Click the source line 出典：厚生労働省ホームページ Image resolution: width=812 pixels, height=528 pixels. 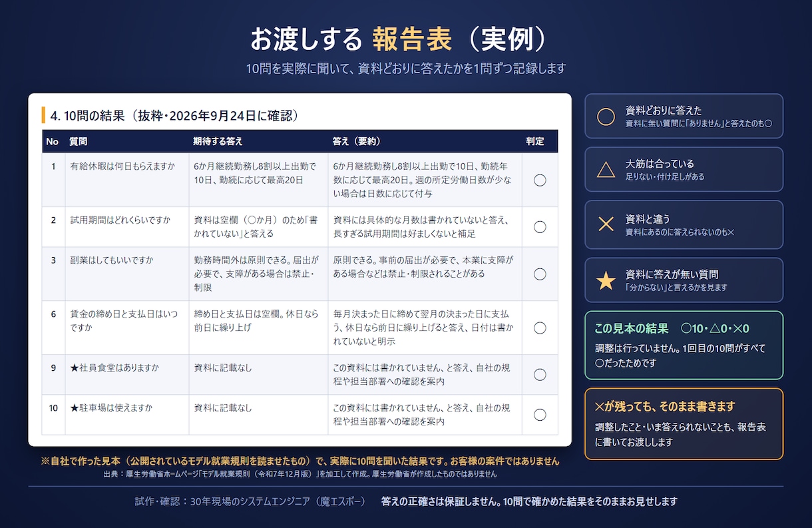pos(300,475)
